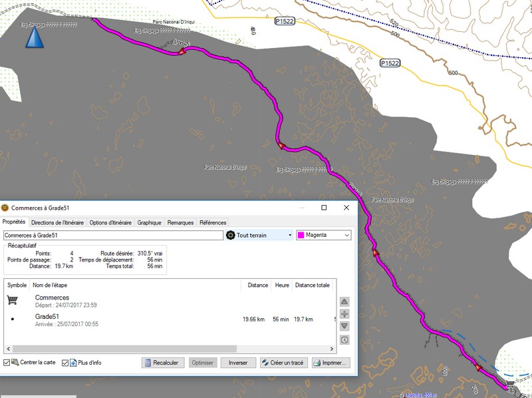Toggle the Plus d'info checkbox

click(x=65, y=363)
